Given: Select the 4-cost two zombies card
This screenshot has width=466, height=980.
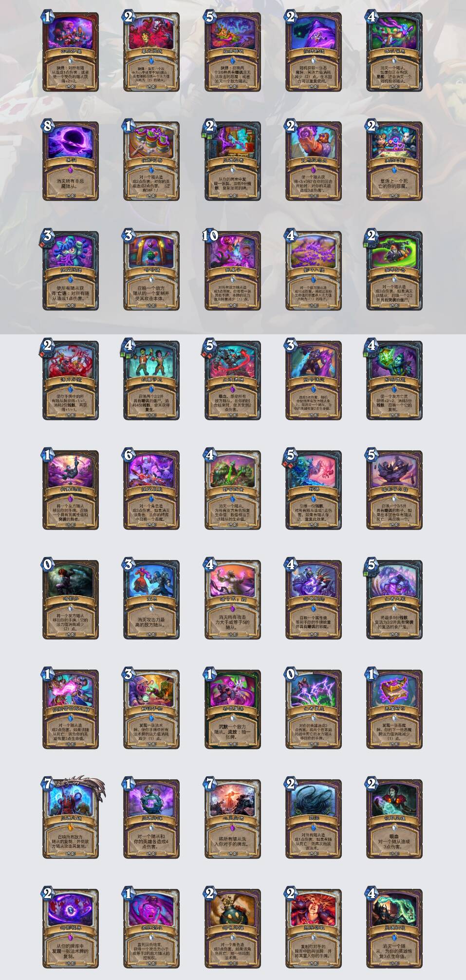Looking at the screenshot, I should click(151, 380).
